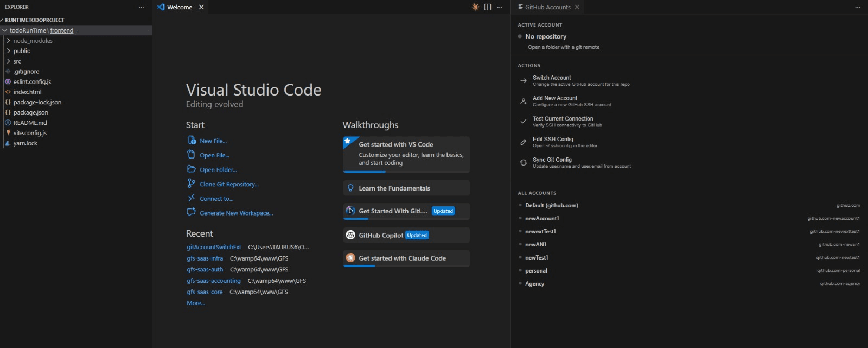Image resolution: width=868 pixels, height=348 pixels.
Task: Open the Welcome tab
Action: coord(180,7)
